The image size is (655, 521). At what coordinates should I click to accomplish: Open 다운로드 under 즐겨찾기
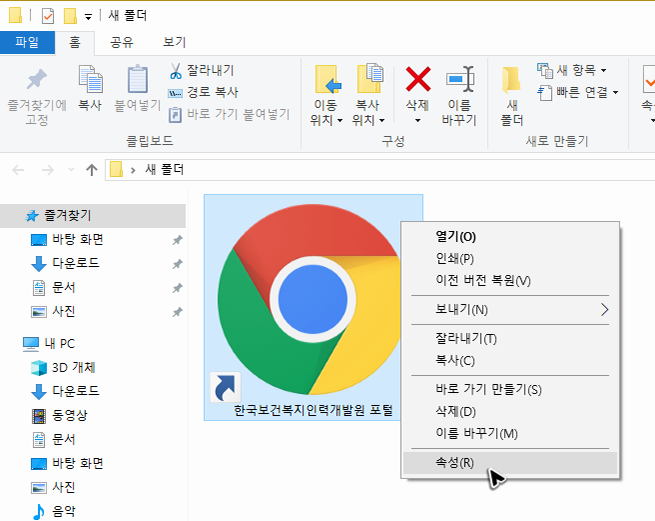[x=76, y=263]
